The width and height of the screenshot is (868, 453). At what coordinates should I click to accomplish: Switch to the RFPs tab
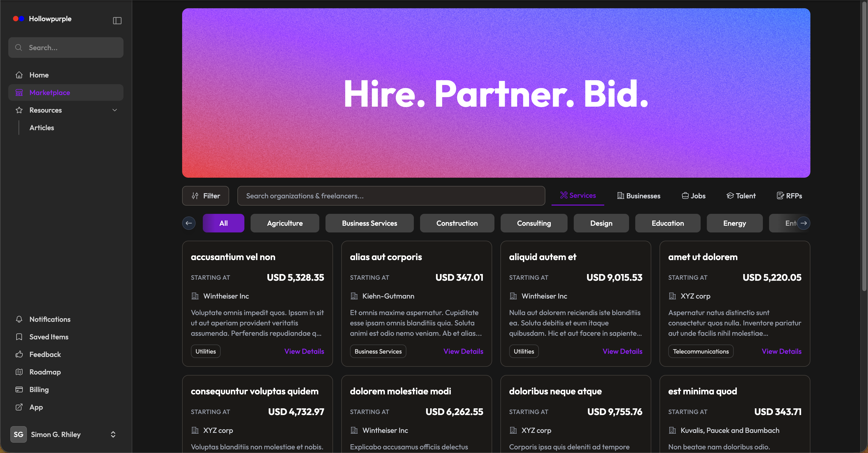tap(789, 196)
